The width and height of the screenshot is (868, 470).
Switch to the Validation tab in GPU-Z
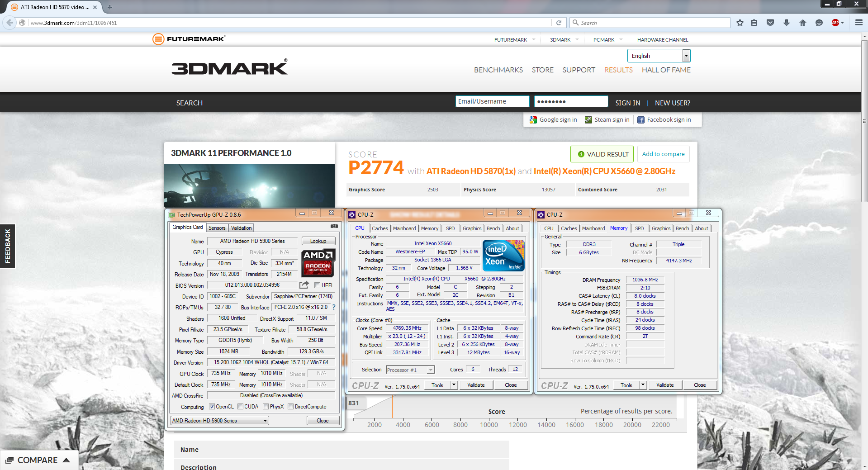click(x=242, y=228)
